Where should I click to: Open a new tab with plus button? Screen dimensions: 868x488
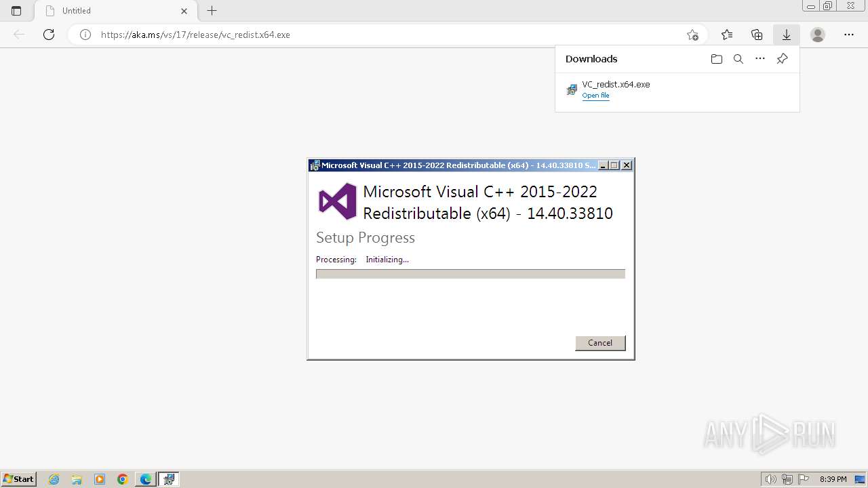pos(212,11)
